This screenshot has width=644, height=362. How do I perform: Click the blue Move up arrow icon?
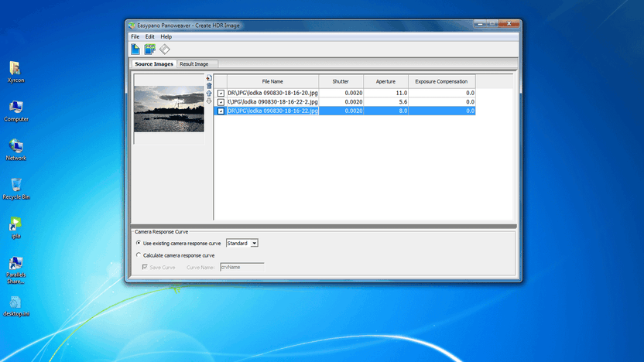click(209, 93)
